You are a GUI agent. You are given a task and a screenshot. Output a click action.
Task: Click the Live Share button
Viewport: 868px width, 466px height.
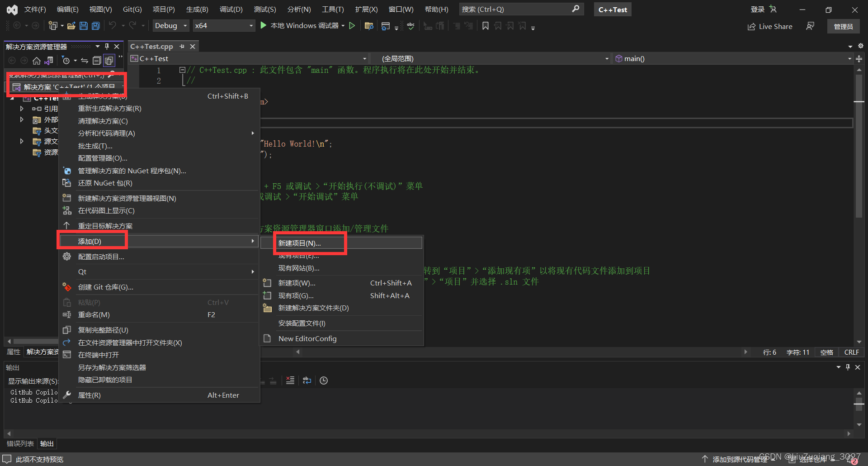769,27
